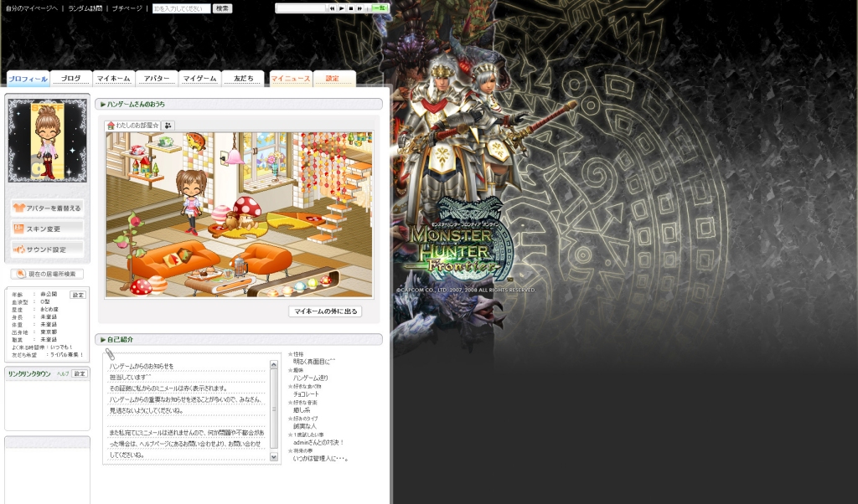
Task: Open the green 一覧 list button
Action: point(380,8)
